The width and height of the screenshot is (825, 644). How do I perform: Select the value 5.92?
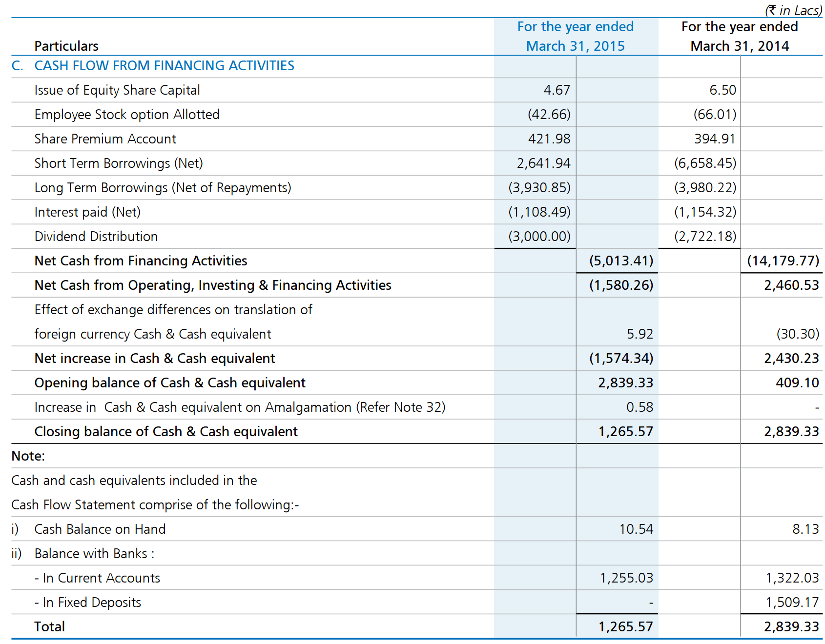click(640, 334)
